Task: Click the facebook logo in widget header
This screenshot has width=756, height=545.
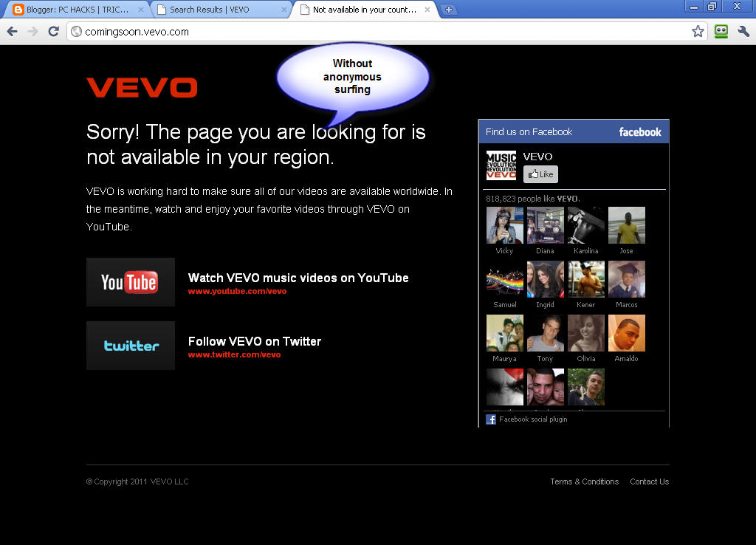Action: click(640, 132)
